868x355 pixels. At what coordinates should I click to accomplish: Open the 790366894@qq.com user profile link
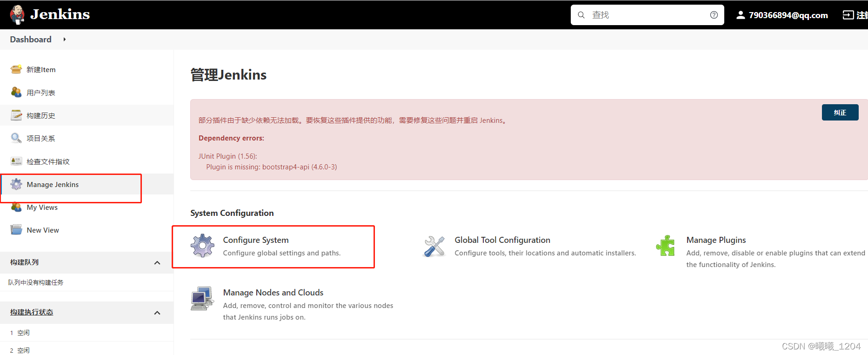pyautogui.click(x=788, y=15)
